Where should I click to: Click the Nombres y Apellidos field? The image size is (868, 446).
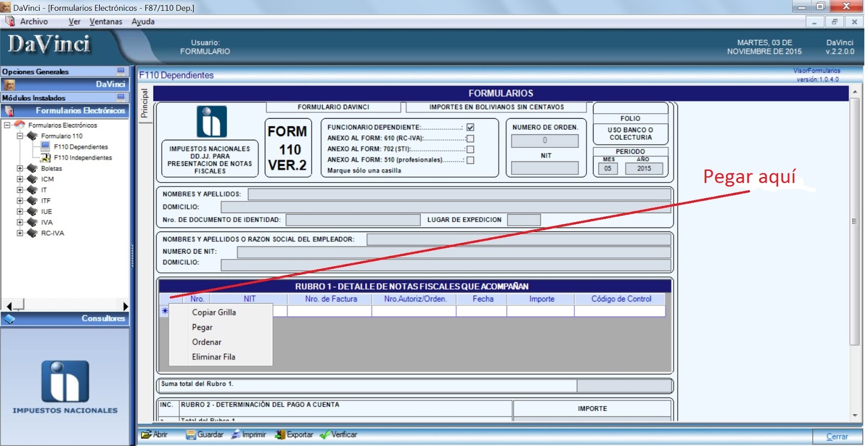[459, 194]
